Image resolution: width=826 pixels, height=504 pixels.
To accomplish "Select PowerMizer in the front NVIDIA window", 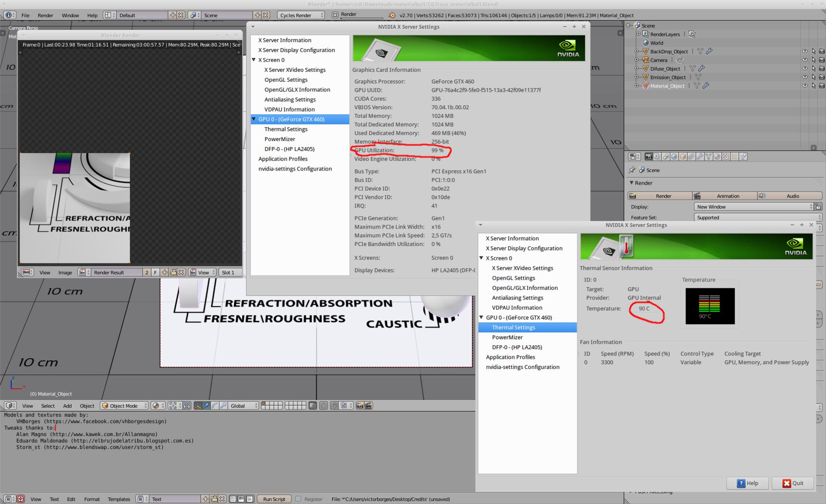I will tap(507, 337).
